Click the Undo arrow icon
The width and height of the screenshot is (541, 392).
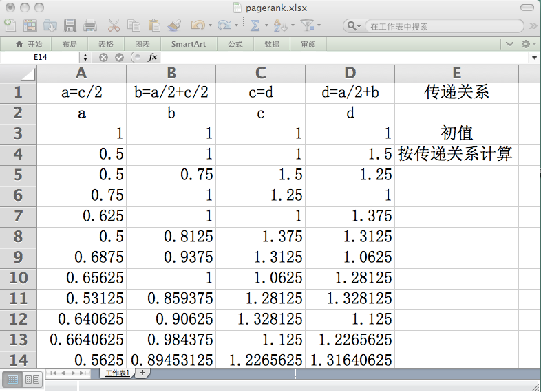pyautogui.click(x=198, y=25)
